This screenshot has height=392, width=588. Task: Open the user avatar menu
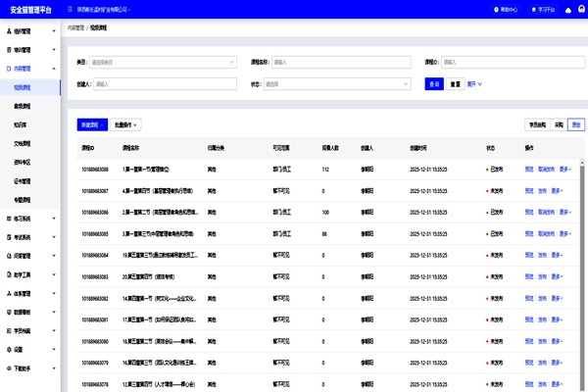581,9
